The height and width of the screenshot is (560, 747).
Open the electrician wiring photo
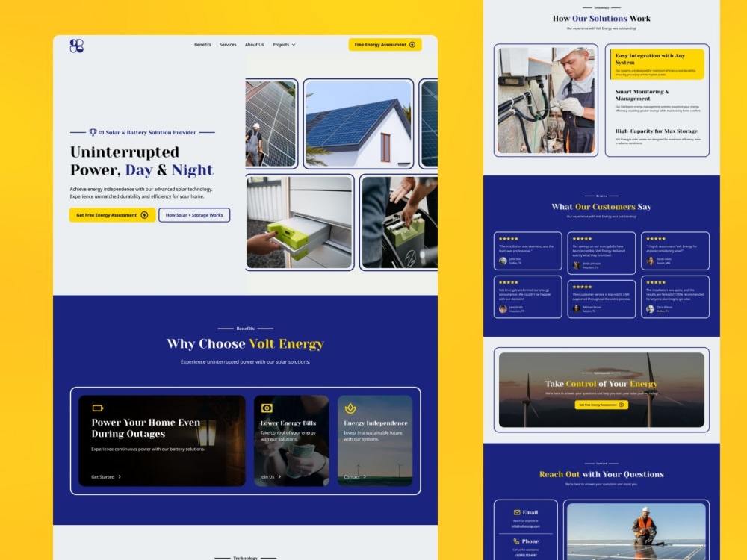[546, 100]
